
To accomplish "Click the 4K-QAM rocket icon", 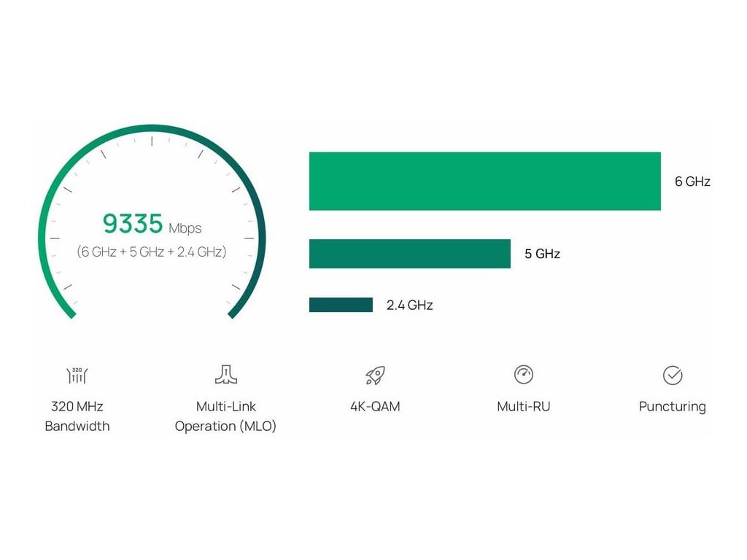I will (375, 376).
